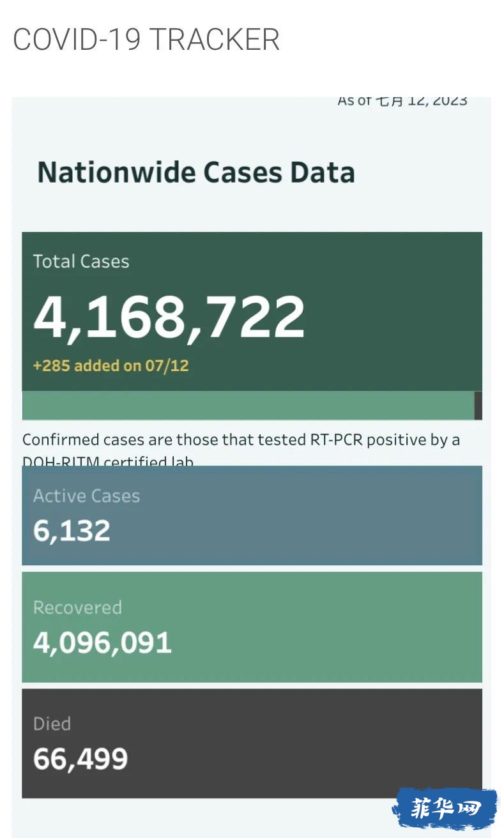
Task: Click the Nationwide Cases Data title
Action: pos(196,173)
